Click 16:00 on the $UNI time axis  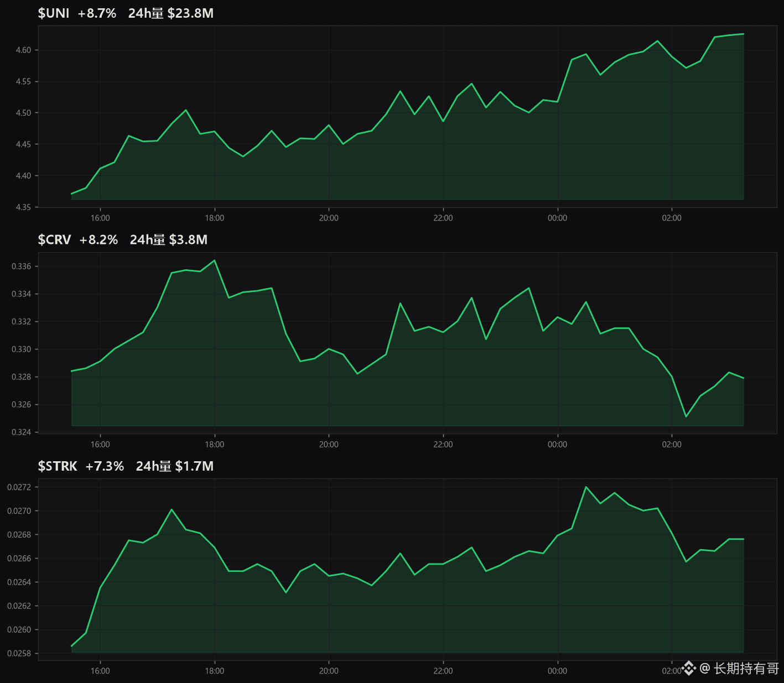coord(100,218)
